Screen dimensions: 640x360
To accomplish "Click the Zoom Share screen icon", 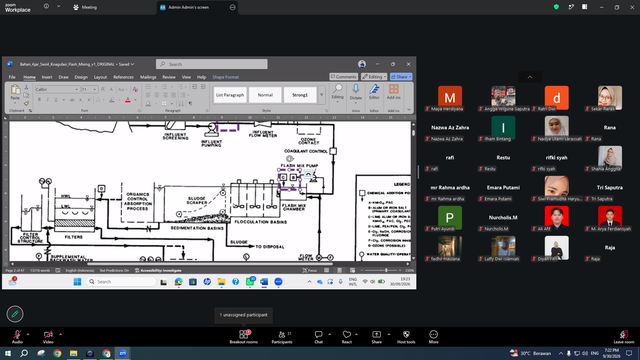I will coord(376,336).
